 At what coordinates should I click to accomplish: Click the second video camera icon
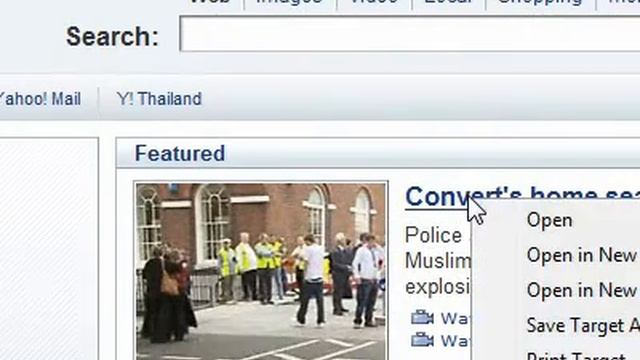(422, 340)
